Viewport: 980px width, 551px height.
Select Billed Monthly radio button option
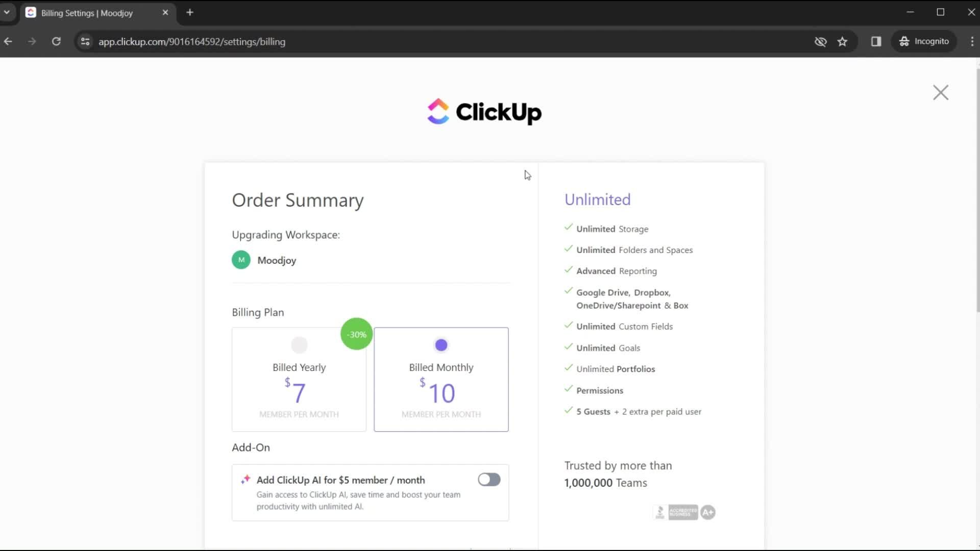pyautogui.click(x=440, y=344)
